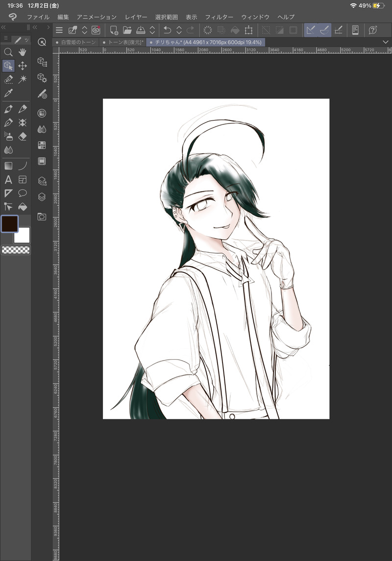Select the Correct line tool

point(8,207)
